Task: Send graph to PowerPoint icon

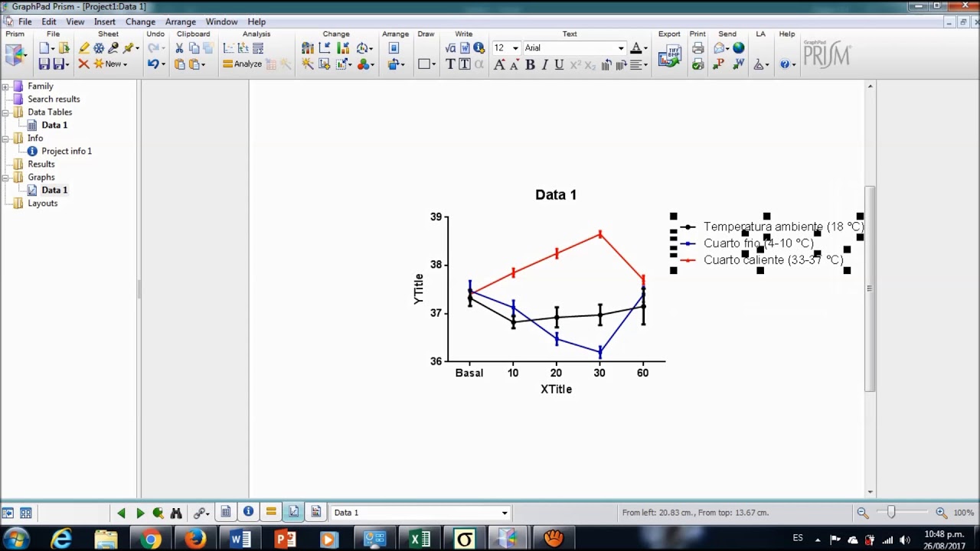Action: point(718,64)
